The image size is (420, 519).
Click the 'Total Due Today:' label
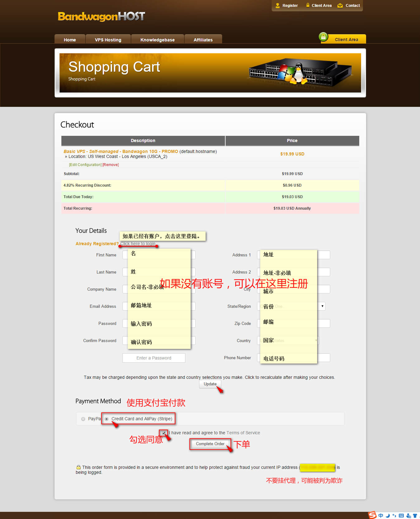(x=79, y=197)
